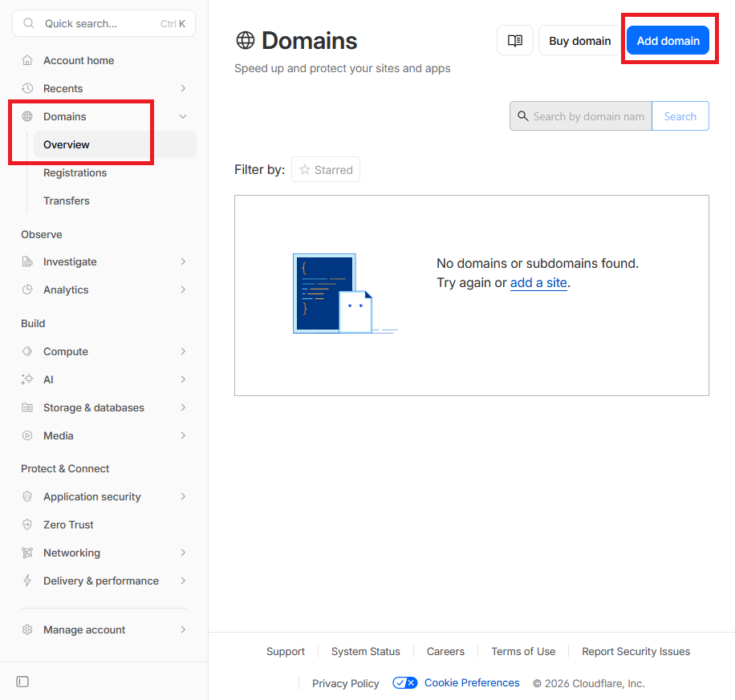Screen dimensions: 735x700
Task: Open Cookie Preferences link
Action: coord(472,683)
